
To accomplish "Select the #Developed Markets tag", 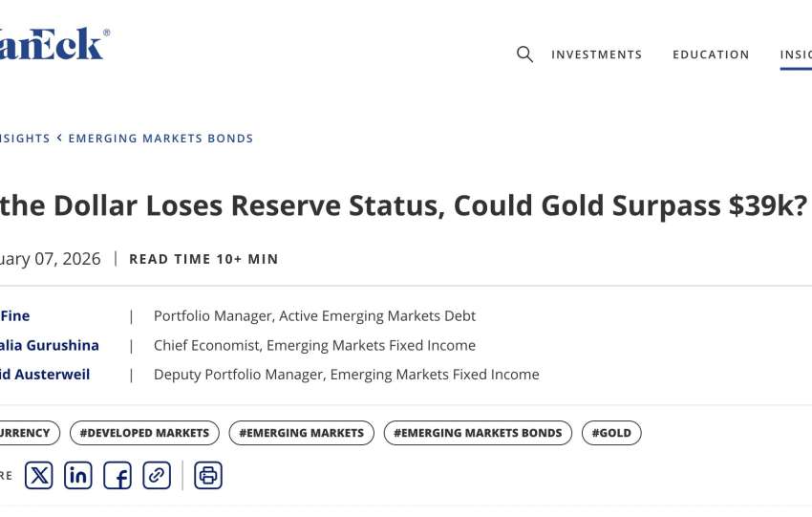I will click(144, 433).
